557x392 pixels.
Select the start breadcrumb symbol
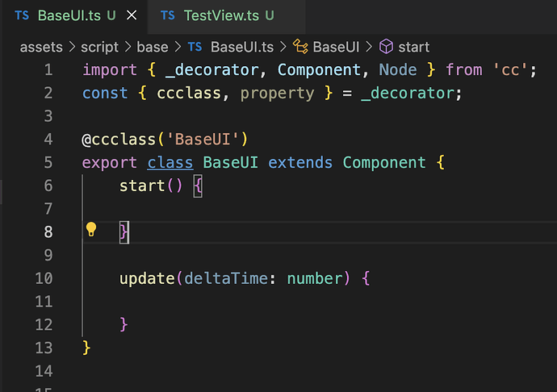(x=414, y=47)
